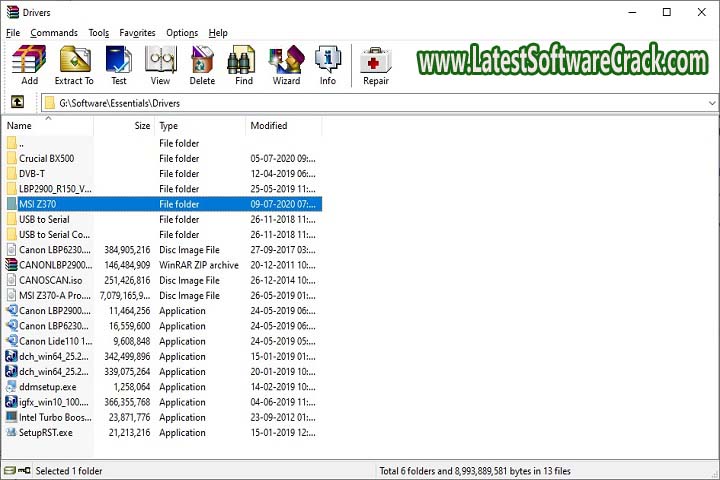Open the Options menu
The image size is (720, 480).
point(182,33)
